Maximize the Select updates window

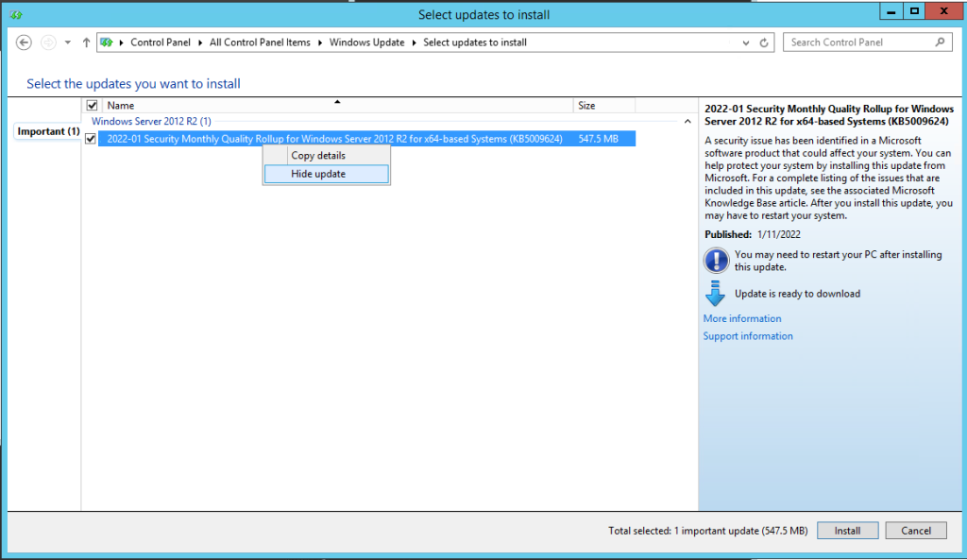[x=914, y=11]
